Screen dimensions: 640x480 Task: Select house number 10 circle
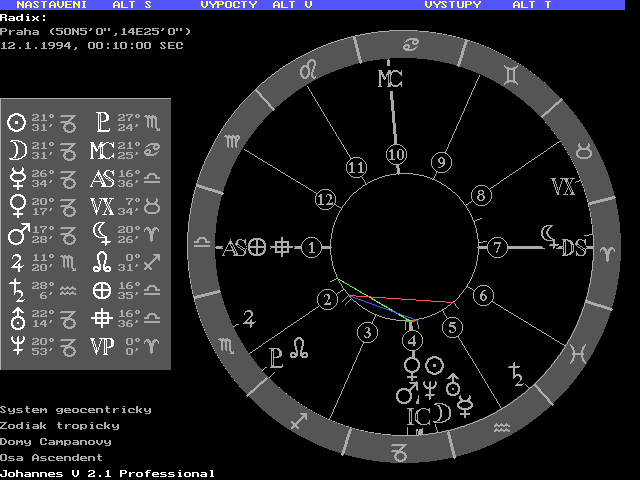396,154
